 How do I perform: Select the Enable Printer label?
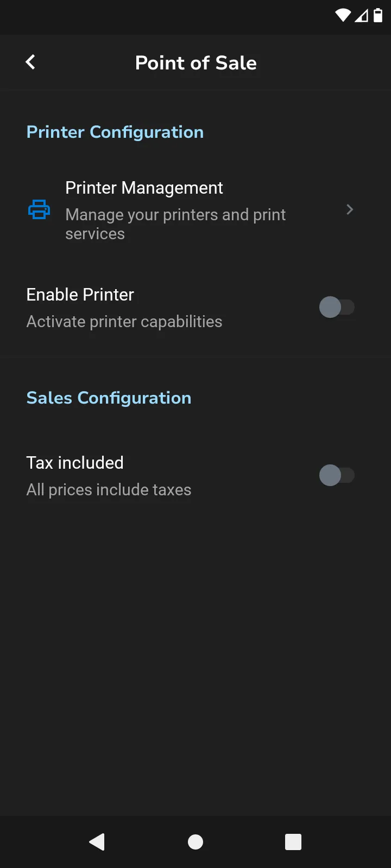pos(80,295)
